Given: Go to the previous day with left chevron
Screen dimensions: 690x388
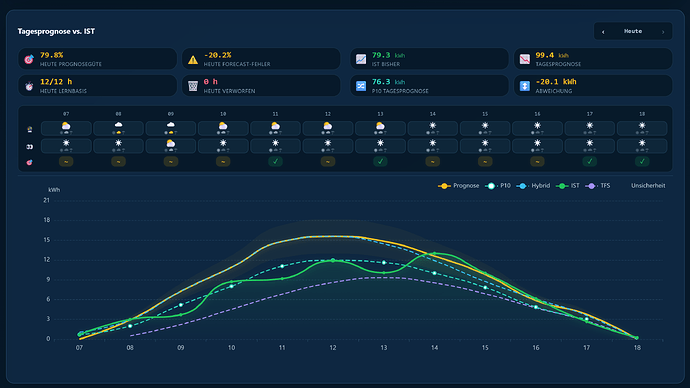Looking at the screenshot, I should [603, 32].
